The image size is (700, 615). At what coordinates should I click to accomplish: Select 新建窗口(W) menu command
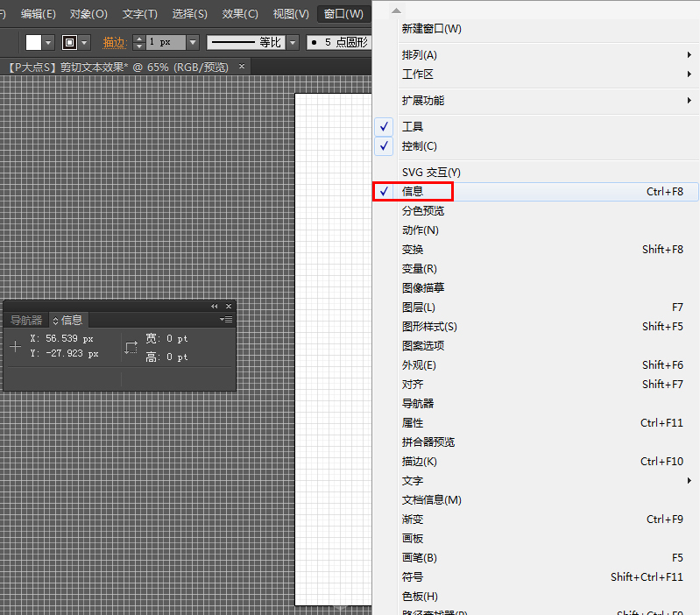pos(431,29)
